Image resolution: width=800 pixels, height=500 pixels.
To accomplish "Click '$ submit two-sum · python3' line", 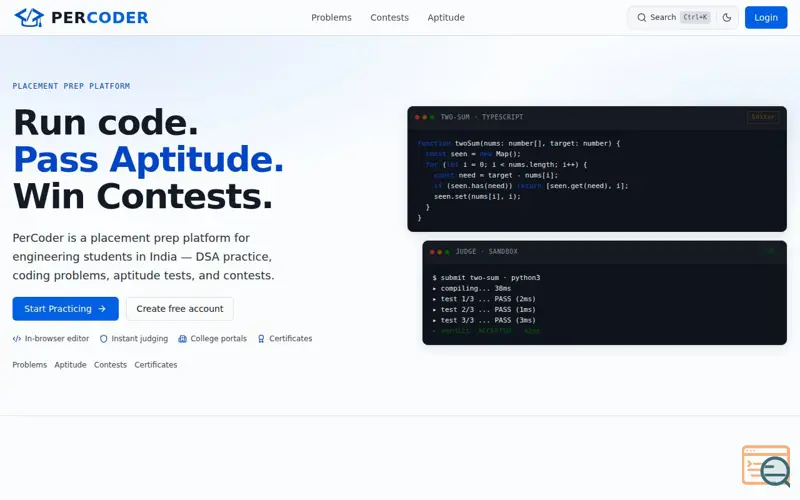I will tap(486, 278).
